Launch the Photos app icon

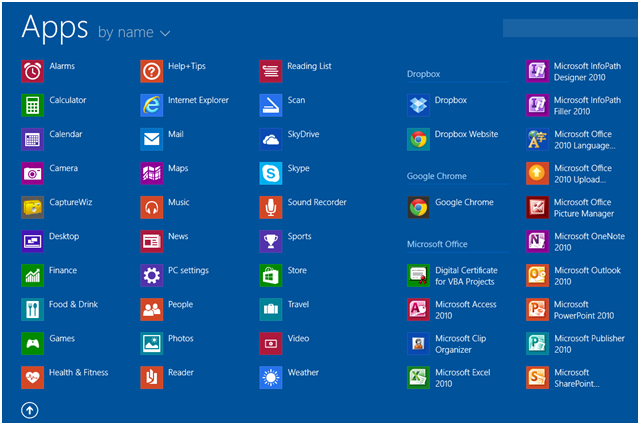coord(152,344)
